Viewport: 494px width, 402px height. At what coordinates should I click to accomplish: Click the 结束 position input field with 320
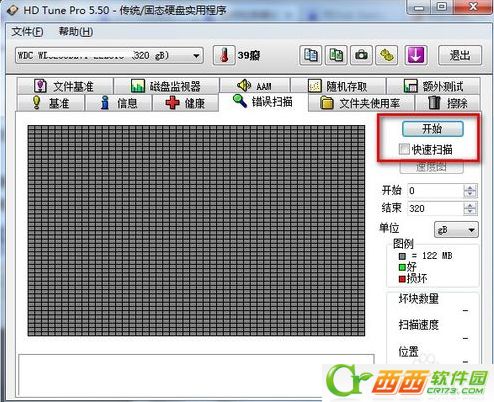435,209
